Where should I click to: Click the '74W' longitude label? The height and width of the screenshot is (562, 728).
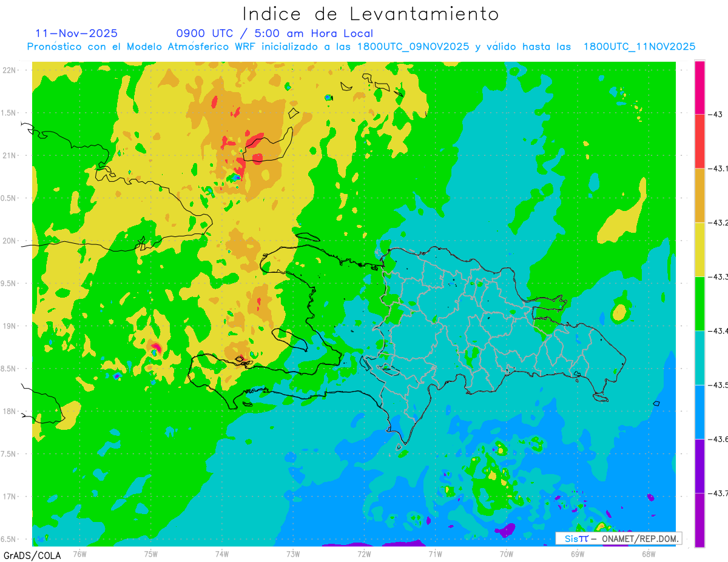tap(221, 553)
